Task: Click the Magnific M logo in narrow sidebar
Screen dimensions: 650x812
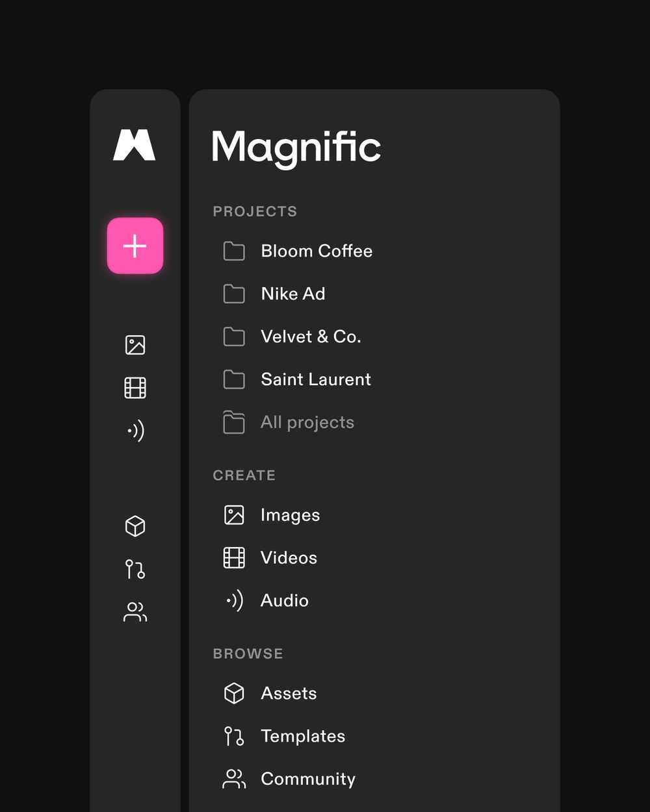Action: click(135, 145)
